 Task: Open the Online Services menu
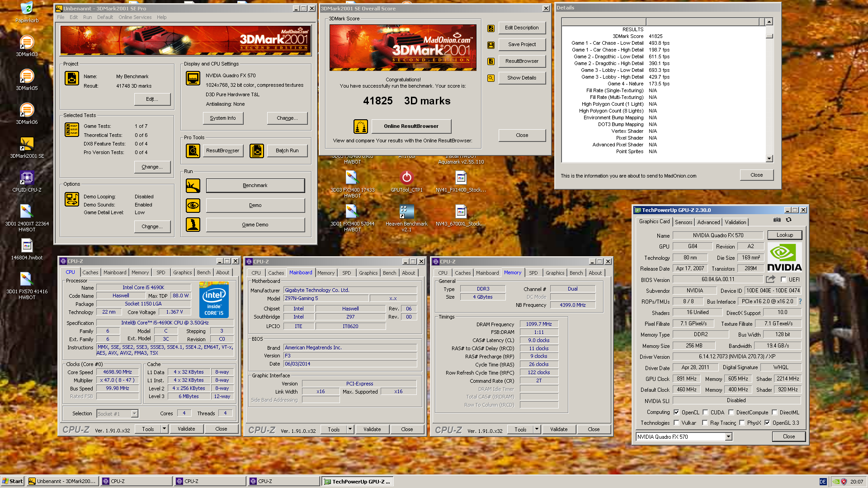click(x=135, y=17)
